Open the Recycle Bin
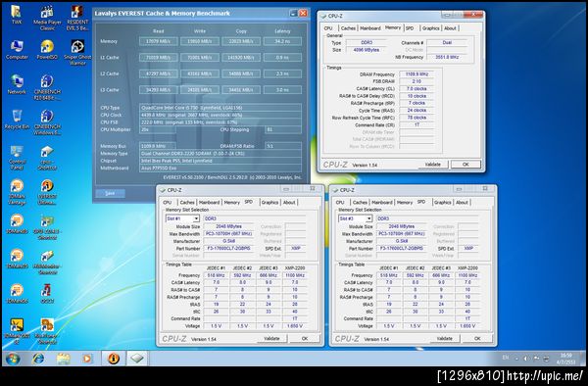This screenshot has height=386, width=588. [17, 120]
